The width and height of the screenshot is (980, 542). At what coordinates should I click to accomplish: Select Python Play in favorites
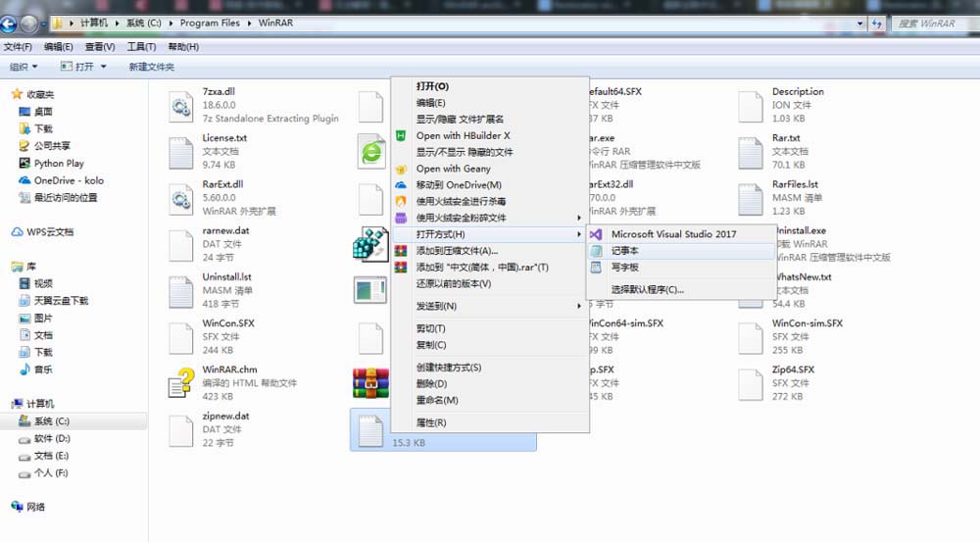(x=59, y=163)
